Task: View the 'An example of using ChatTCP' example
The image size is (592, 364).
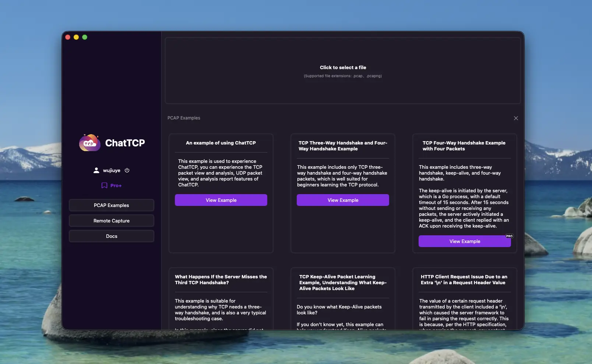Action: (x=221, y=200)
